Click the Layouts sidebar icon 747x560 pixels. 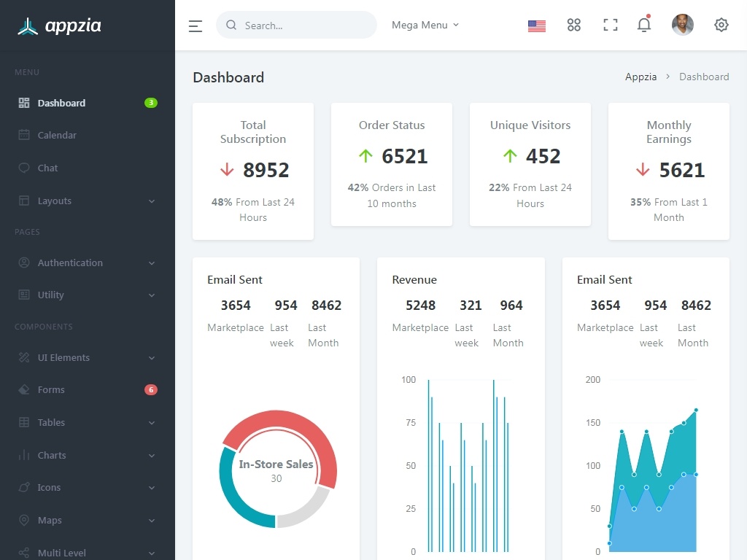[24, 201]
